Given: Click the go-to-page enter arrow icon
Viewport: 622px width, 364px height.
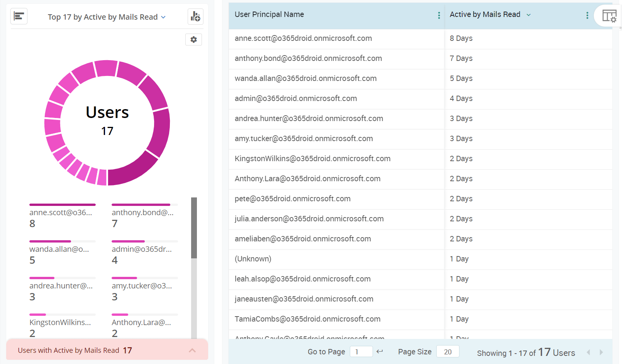Looking at the screenshot, I should tap(380, 351).
